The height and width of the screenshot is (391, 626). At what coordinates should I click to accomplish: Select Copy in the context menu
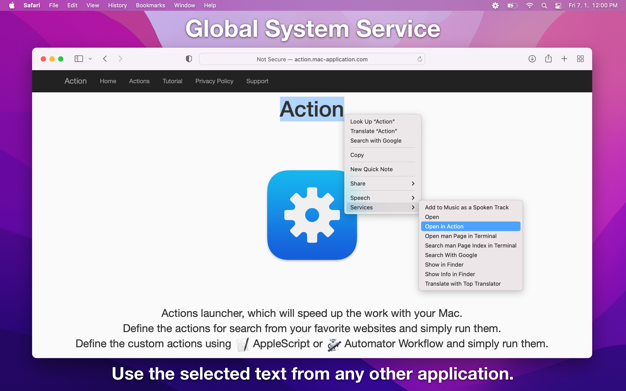(382, 155)
